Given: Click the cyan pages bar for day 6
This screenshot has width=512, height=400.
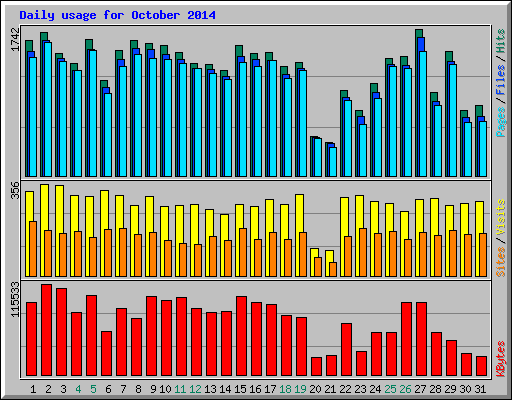Looking at the screenshot, I should (108, 135).
